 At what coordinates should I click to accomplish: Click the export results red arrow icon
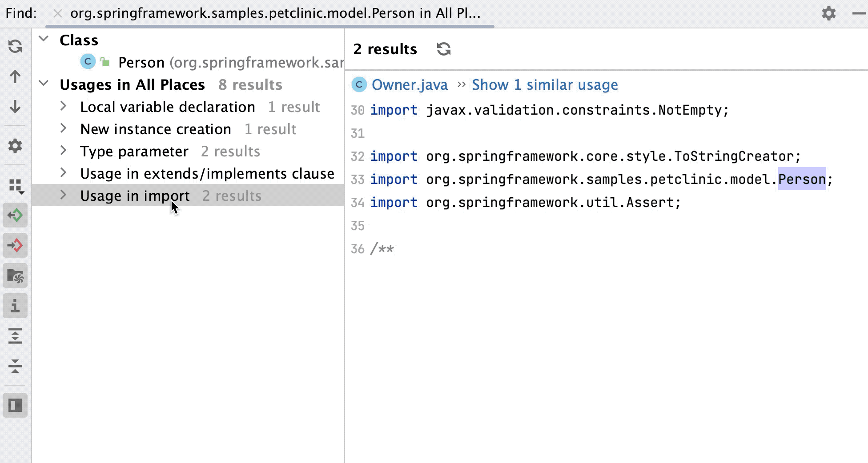point(15,245)
